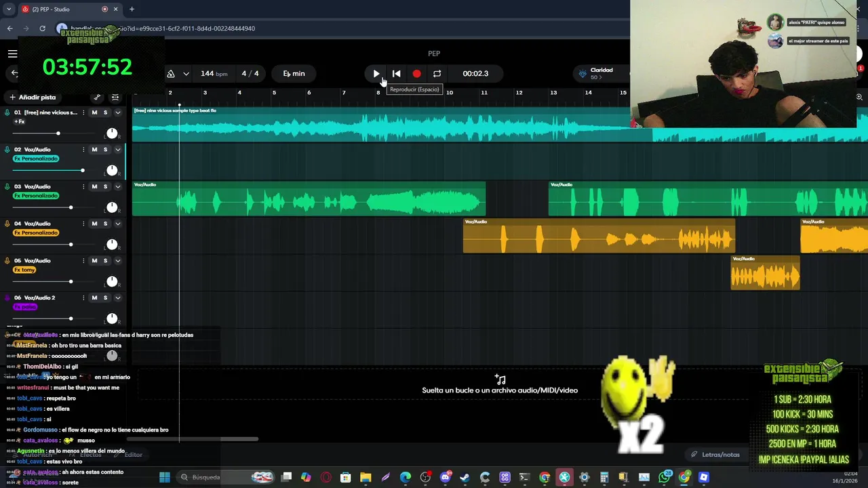Start recording with the red record button
This screenshot has width=868, height=488.
pos(416,73)
